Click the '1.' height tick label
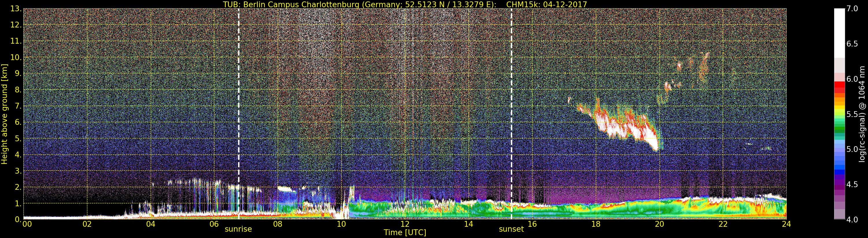Viewport: 868px width, 238px height. [18, 203]
